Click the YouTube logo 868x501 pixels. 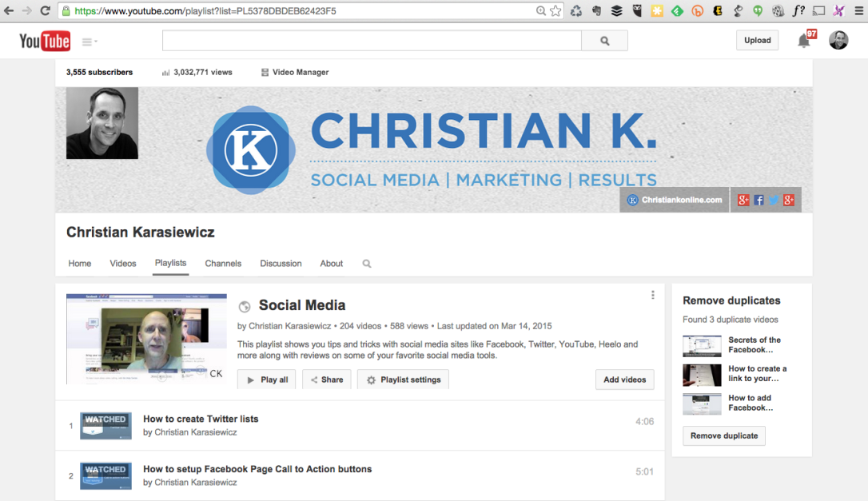(x=45, y=41)
